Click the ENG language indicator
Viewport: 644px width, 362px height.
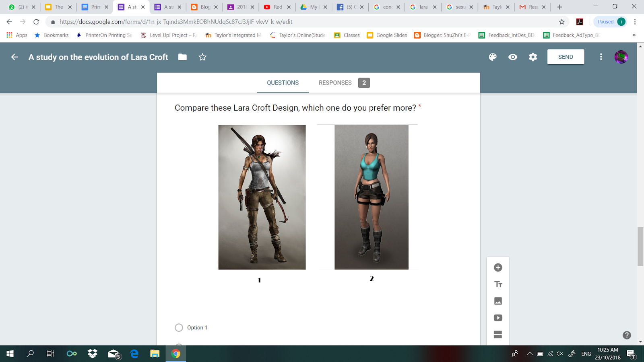(x=586, y=354)
